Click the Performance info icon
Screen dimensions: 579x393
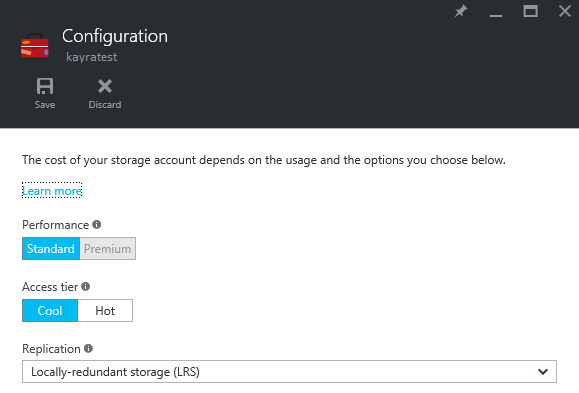[x=97, y=225]
